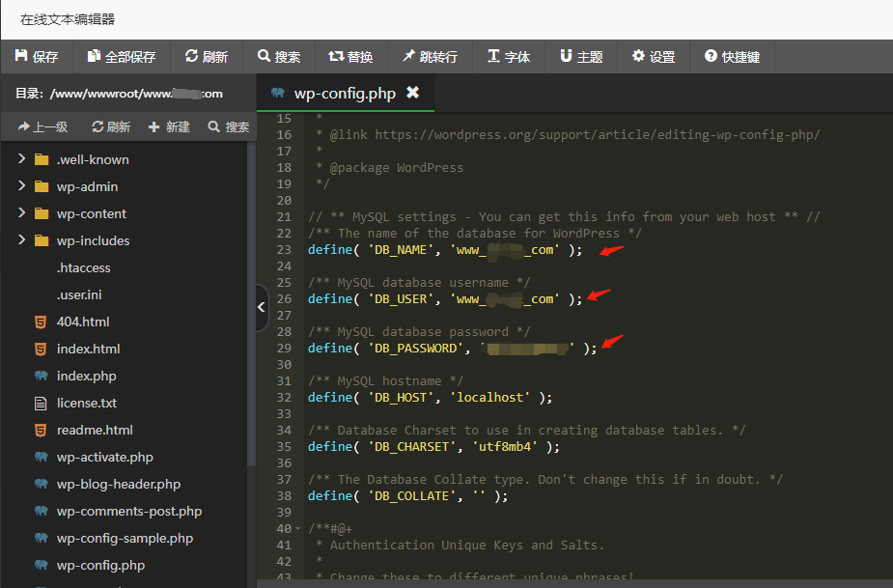
Task: Click the wp-blog-header.php PHP elephant icon
Action: (x=41, y=484)
